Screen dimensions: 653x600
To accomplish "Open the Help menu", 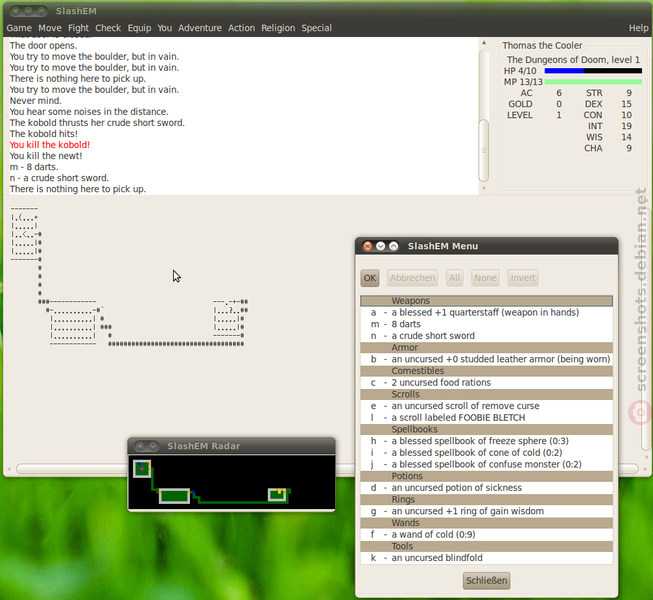I will click(638, 28).
